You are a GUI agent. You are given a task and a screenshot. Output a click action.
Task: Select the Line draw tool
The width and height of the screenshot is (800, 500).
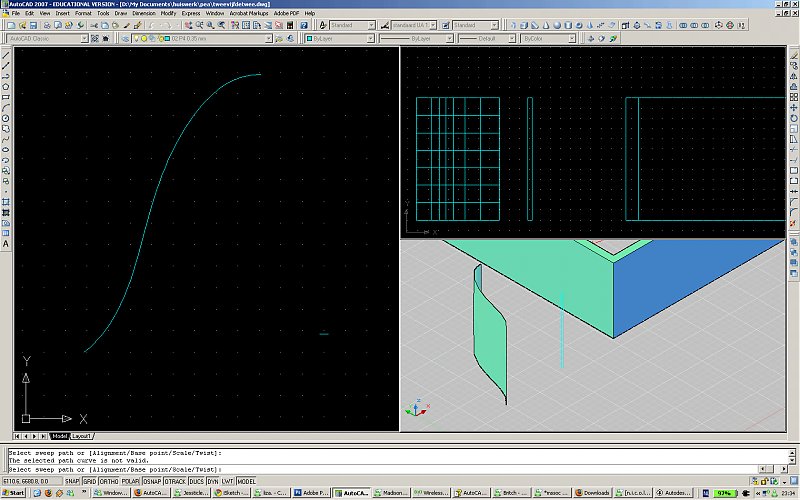coord(6,55)
